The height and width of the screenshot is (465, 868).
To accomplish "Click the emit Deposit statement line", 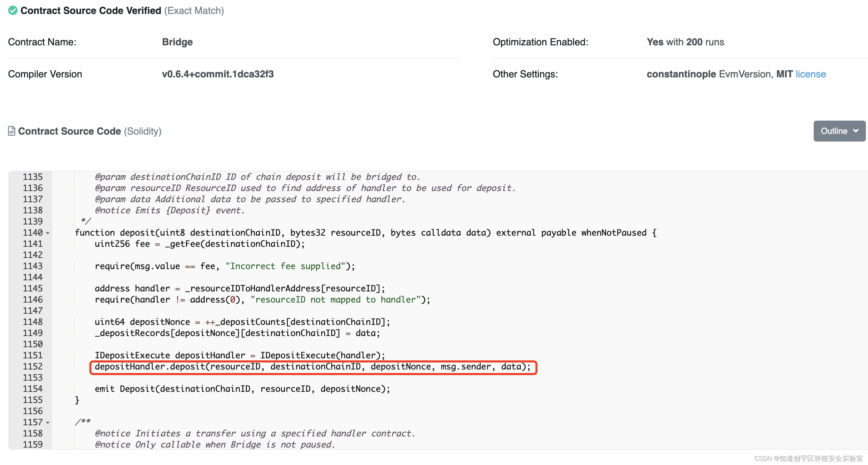I will 242,389.
